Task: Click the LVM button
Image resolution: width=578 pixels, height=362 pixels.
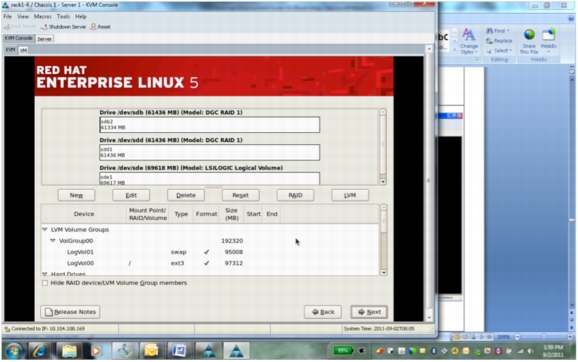Action: [350, 195]
